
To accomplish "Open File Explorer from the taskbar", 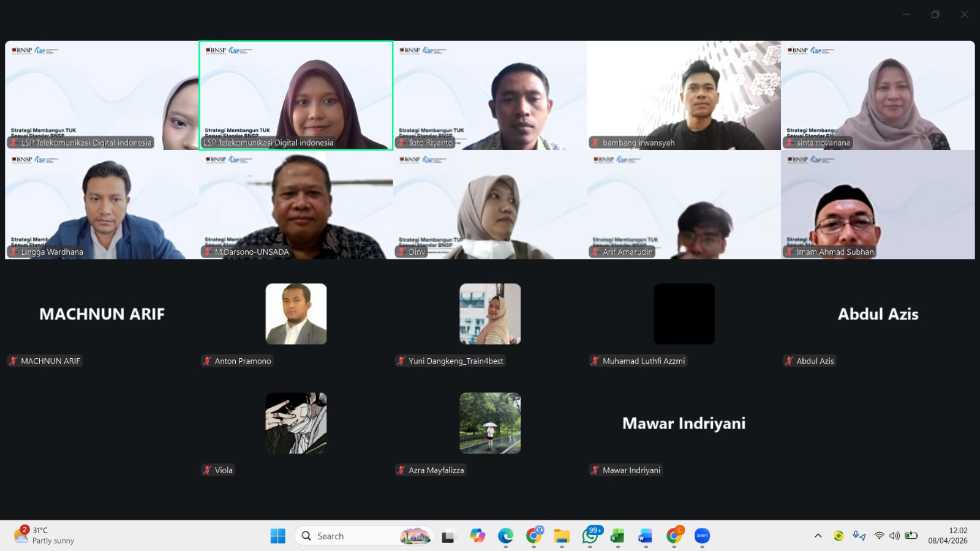I will coord(562,536).
